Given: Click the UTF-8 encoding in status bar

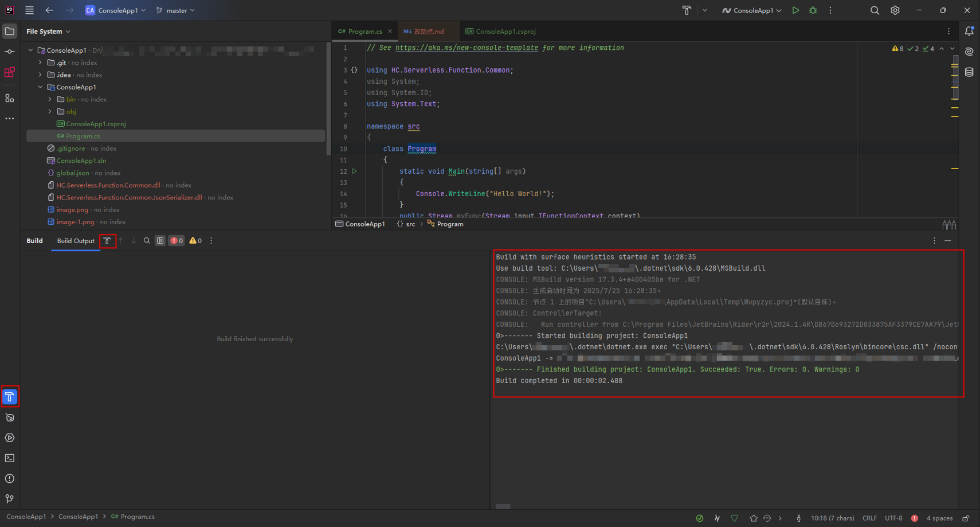Looking at the screenshot, I should click(893, 518).
